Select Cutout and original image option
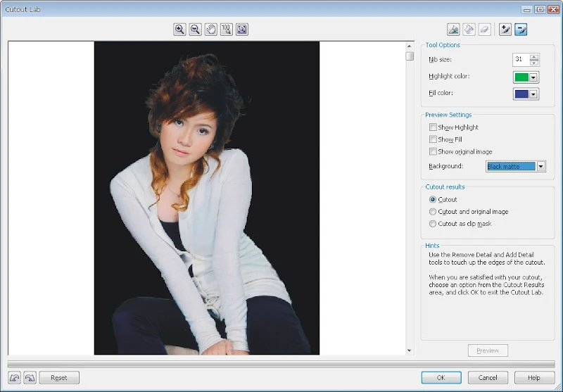 [433, 212]
